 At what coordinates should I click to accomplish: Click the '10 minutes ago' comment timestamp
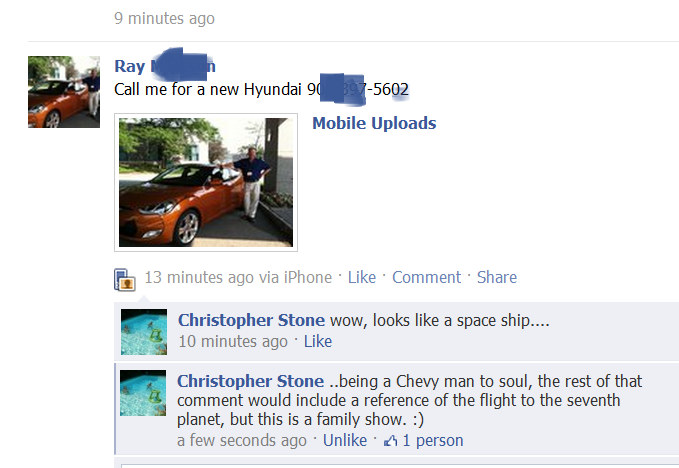coord(233,342)
